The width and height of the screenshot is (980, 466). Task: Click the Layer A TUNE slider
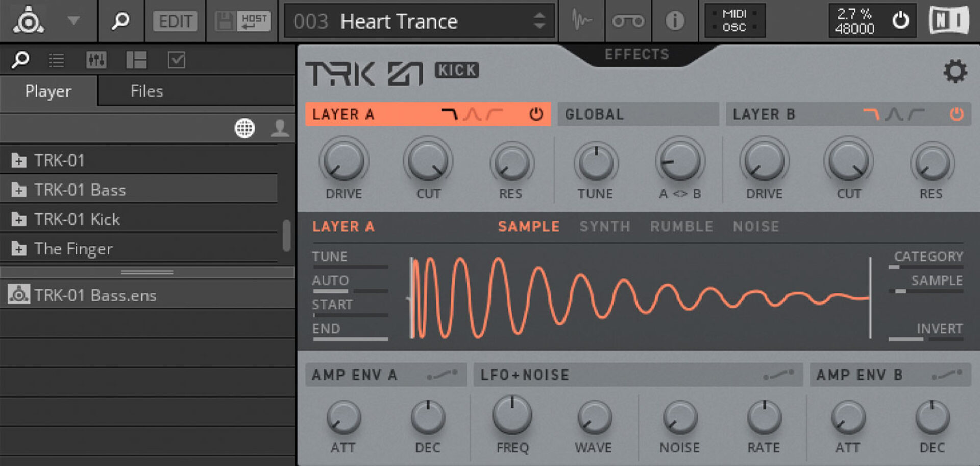(350, 267)
